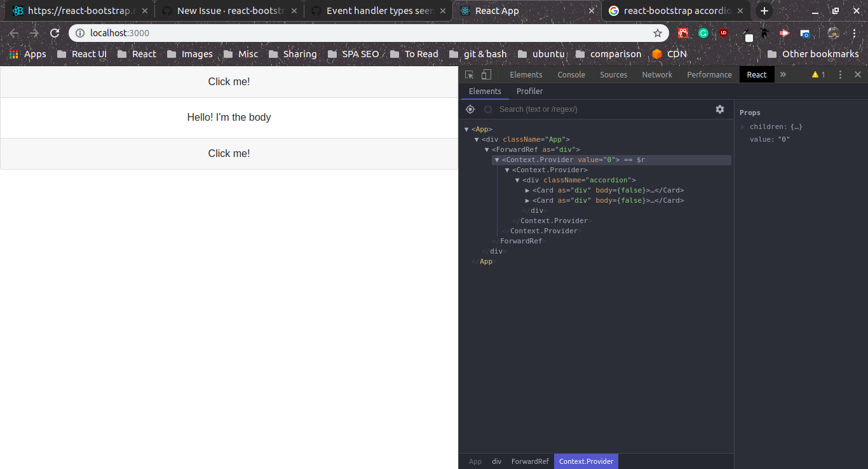
Task: Activate the inspect element picker in DevTools
Action: tap(468, 74)
